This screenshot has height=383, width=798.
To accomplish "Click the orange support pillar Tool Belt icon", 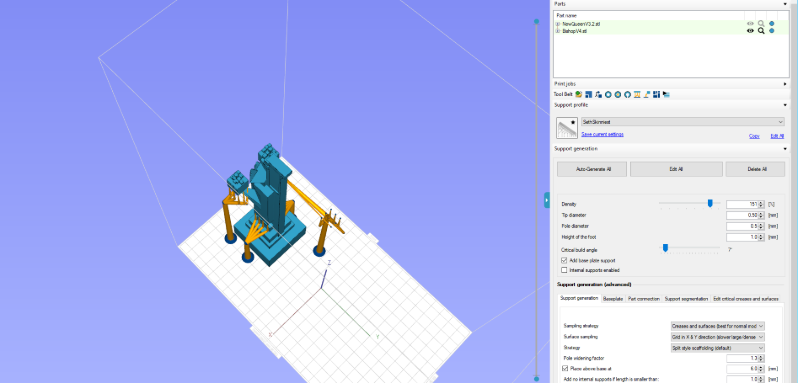I will (x=637, y=94).
